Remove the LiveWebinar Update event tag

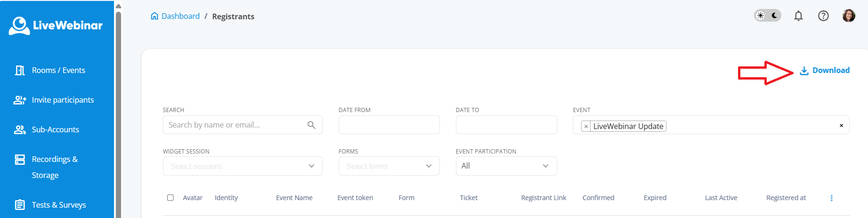click(x=586, y=126)
